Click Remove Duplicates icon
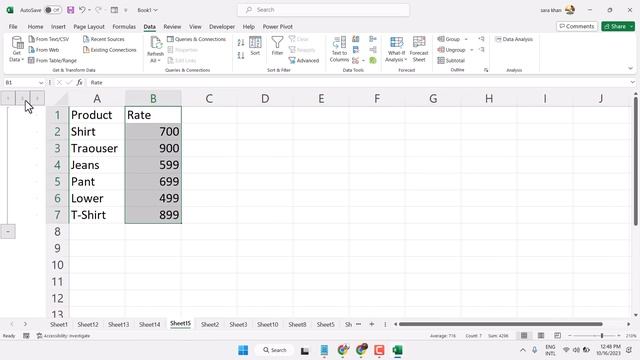 coord(356,50)
